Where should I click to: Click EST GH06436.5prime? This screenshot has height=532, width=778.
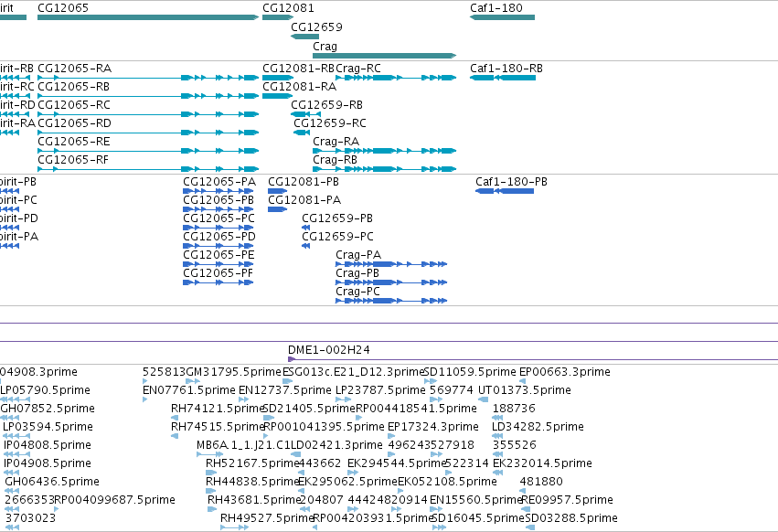tap(51, 482)
